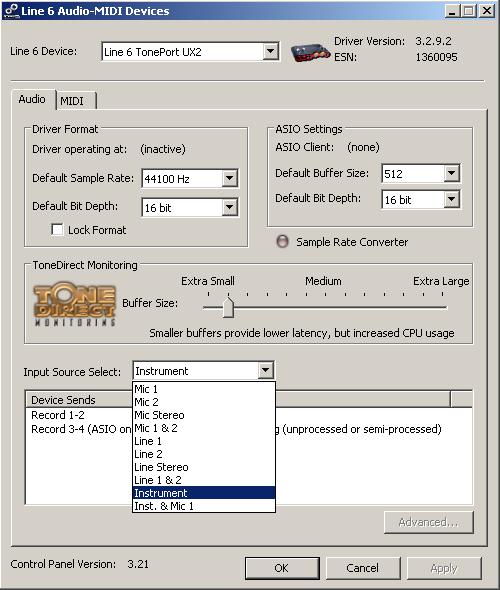Select Record 1-2 in Device Sends
This screenshot has height=590, width=500.
[58, 415]
